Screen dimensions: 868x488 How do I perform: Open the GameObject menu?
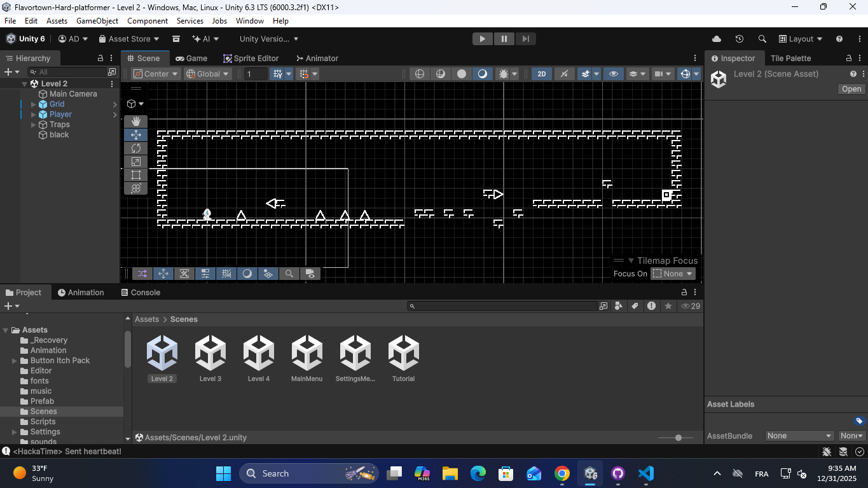click(97, 20)
